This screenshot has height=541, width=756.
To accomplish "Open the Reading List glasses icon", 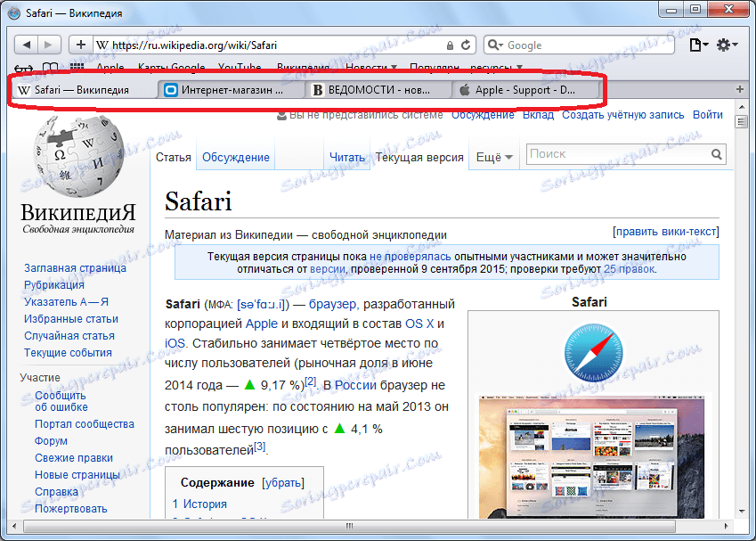I will pos(24,68).
